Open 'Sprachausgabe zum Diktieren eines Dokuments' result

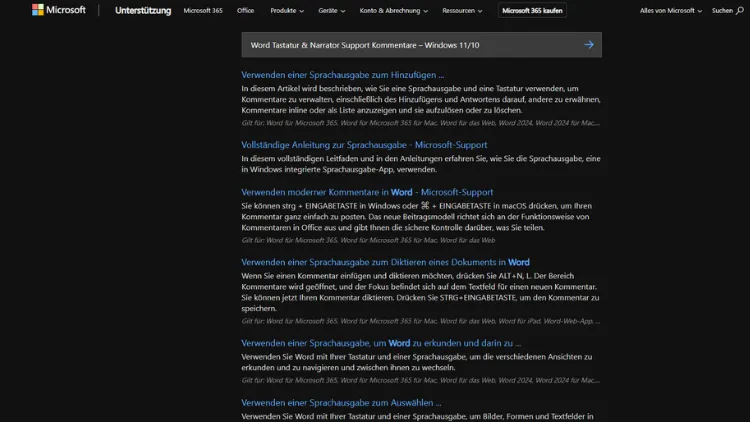[x=385, y=262]
